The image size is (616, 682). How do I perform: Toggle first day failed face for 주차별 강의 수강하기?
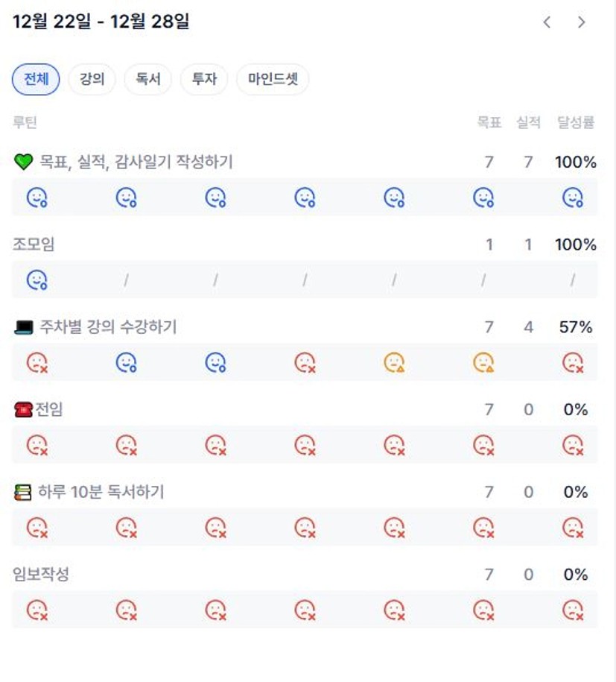[x=36, y=363]
